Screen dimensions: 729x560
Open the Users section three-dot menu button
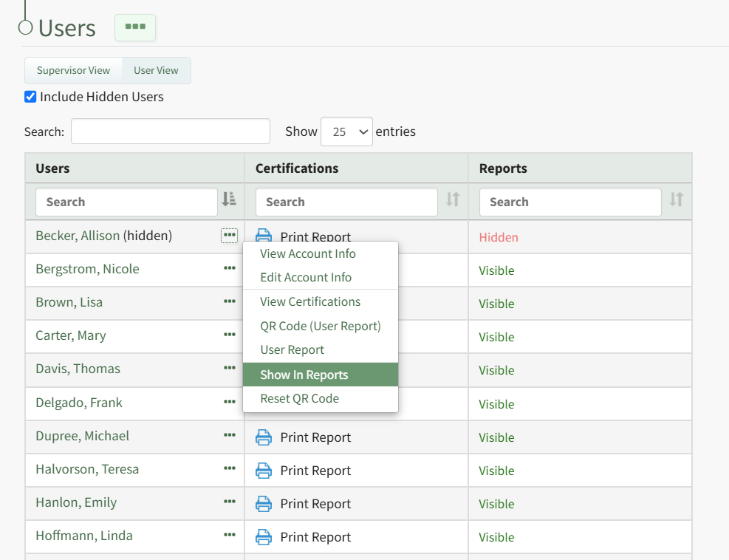(135, 27)
